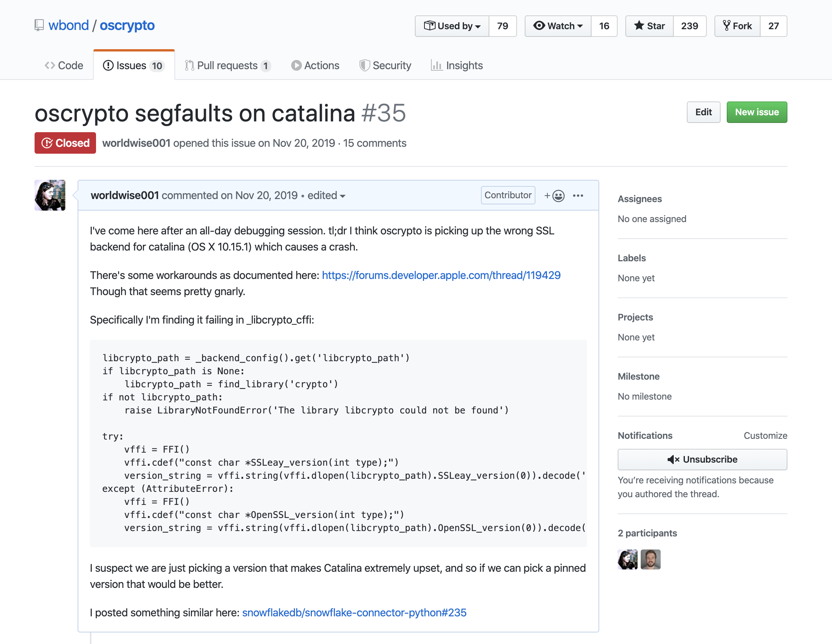Click the Issues tab counter 10
This screenshot has width=832, height=644.
click(x=157, y=66)
